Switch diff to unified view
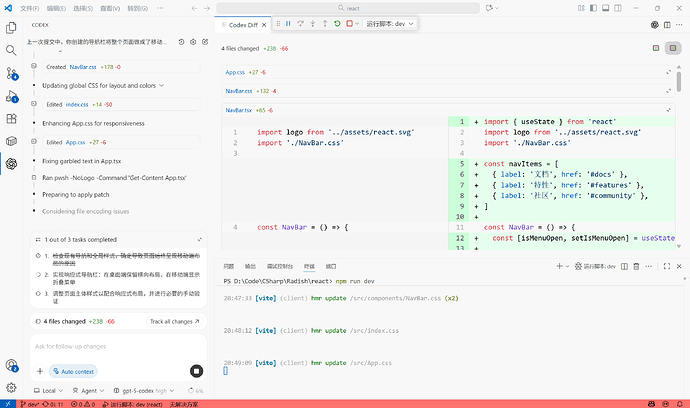690x408 pixels. pyautogui.click(x=655, y=47)
